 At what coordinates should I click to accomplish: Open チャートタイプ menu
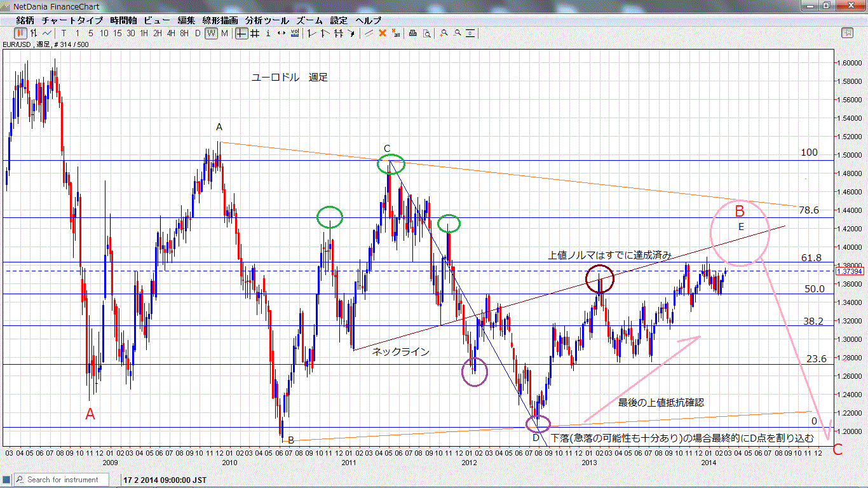point(72,20)
